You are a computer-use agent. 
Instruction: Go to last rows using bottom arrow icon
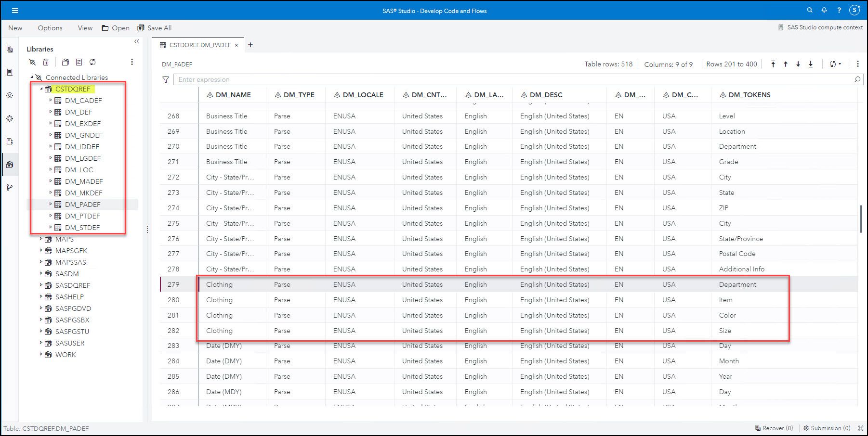coord(810,64)
